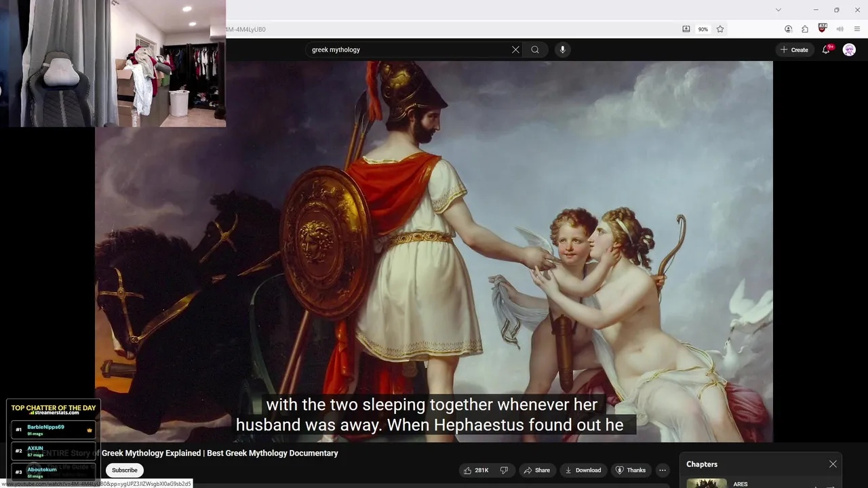868x488 pixels.
Task: Open the browser account profile icon
Action: [x=788, y=29]
